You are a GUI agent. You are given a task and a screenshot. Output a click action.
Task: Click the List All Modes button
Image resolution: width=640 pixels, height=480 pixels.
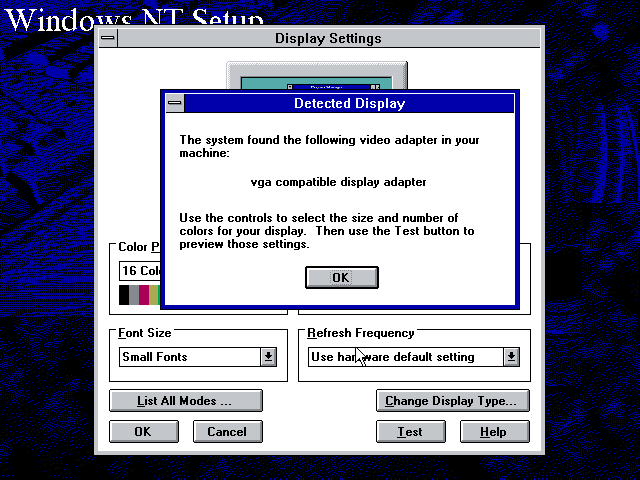coord(186,401)
